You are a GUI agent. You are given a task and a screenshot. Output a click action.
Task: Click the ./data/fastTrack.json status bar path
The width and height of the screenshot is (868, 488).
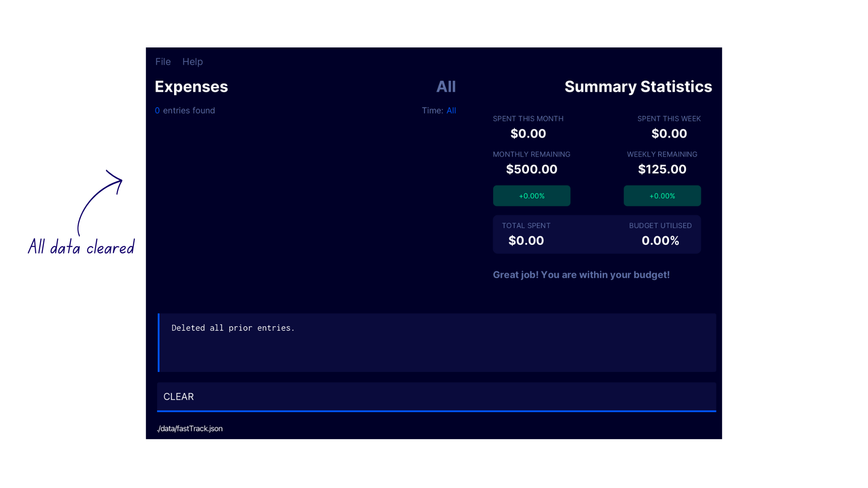pos(190,429)
